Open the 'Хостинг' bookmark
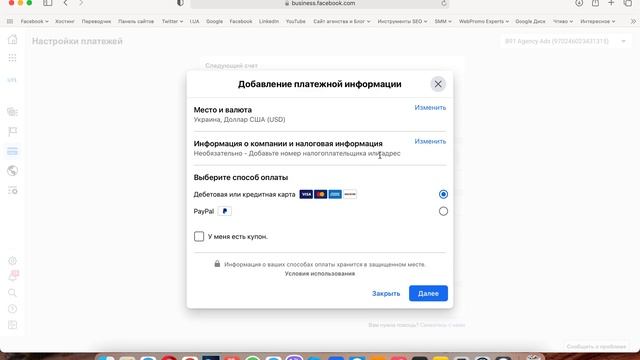 tap(64, 21)
